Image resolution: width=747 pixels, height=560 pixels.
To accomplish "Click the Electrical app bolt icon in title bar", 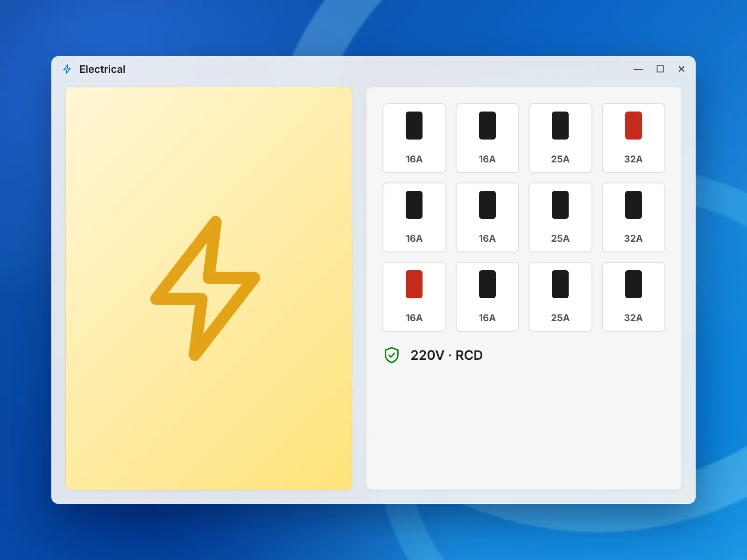I will pyautogui.click(x=67, y=69).
